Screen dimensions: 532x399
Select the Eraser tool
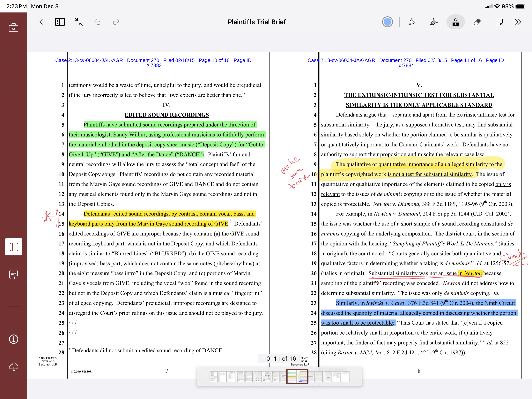pos(477,22)
